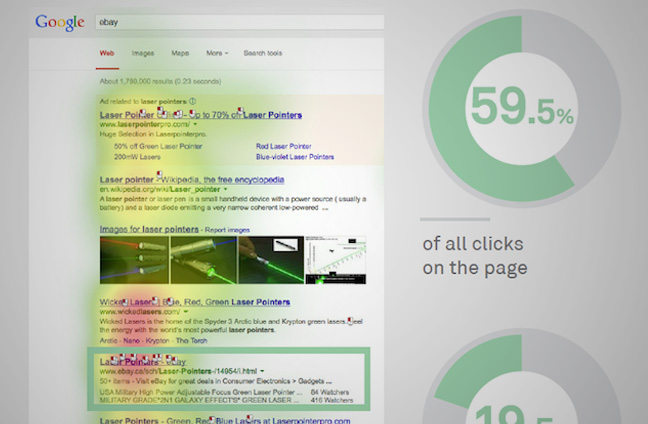Open the More dropdown menu
The height and width of the screenshot is (424, 648).
coord(217,53)
